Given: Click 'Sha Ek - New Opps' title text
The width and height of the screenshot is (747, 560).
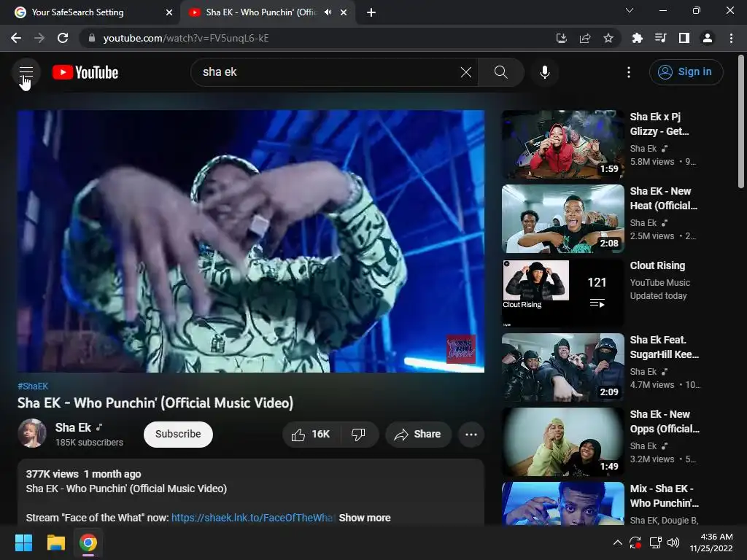Looking at the screenshot, I should tap(665, 421).
